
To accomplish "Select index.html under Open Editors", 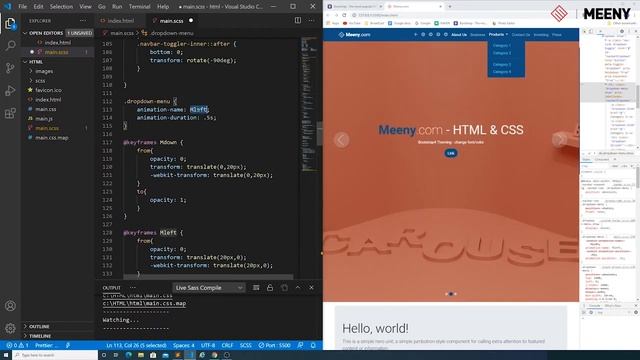I will tap(58, 42).
